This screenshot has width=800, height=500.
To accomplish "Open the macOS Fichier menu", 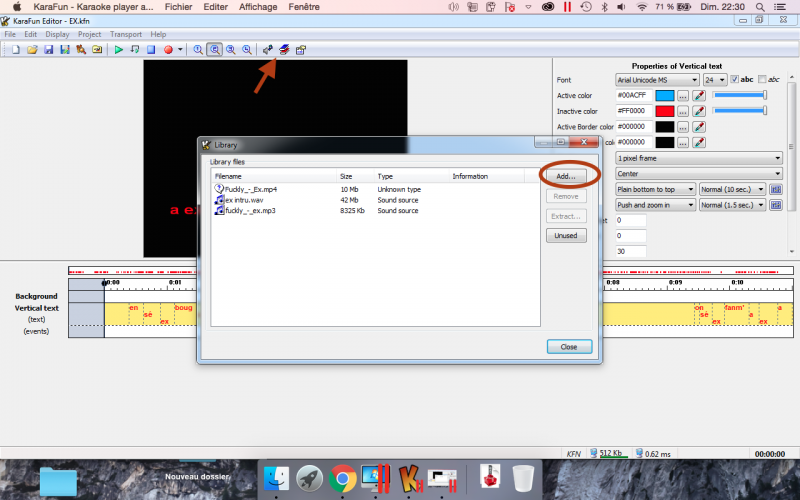I will coord(179,7).
